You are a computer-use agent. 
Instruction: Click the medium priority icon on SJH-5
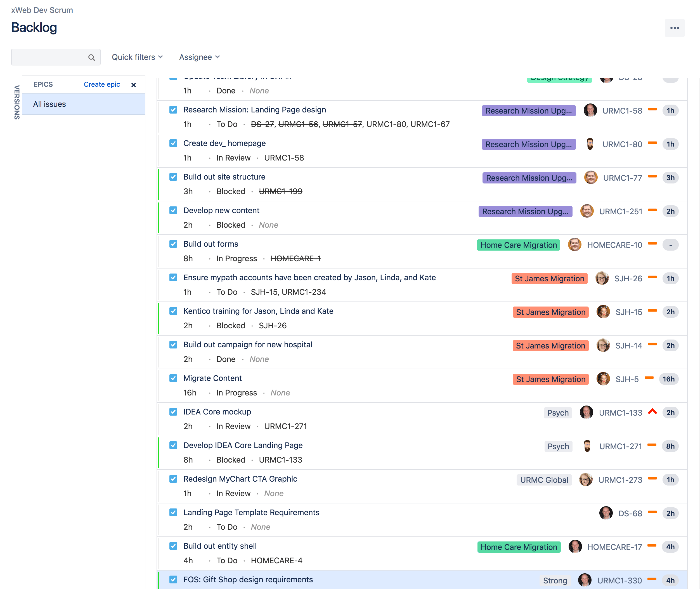[x=649, y=378]
